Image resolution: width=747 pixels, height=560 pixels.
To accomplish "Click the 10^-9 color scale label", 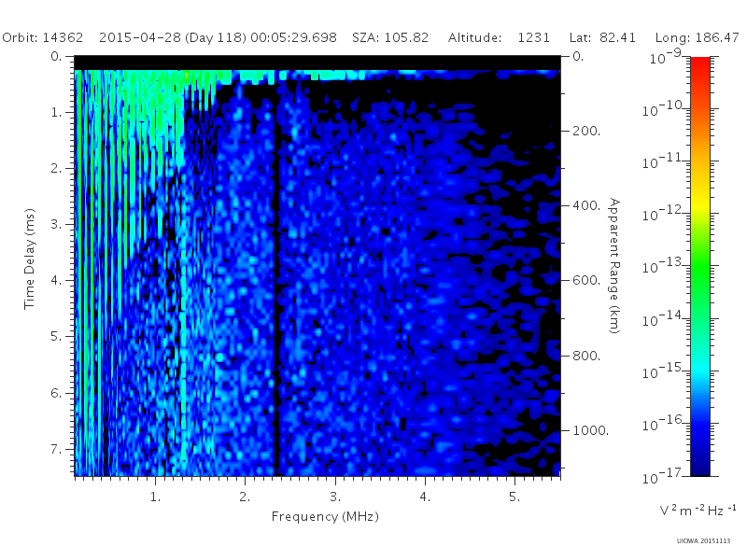I will [666, 56].
